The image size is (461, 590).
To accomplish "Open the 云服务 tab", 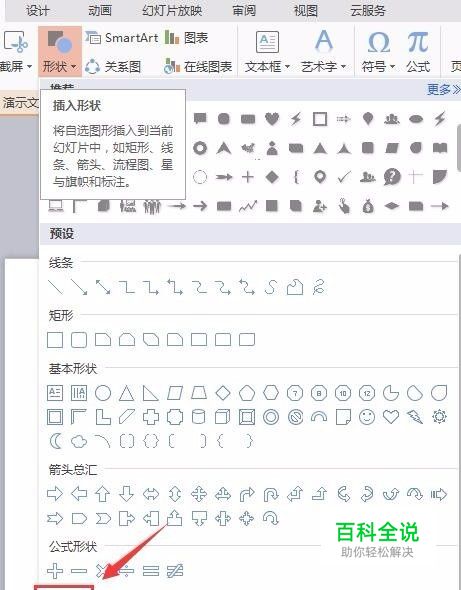I will pos(368,10).
